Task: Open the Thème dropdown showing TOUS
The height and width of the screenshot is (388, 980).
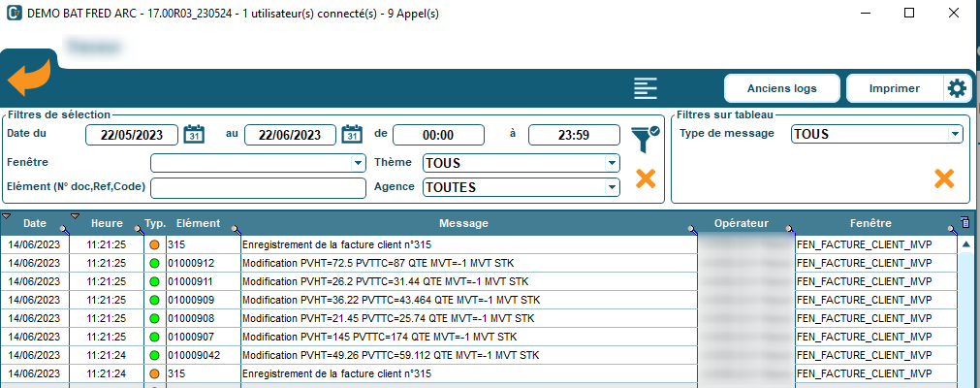Action: (612, 163)
